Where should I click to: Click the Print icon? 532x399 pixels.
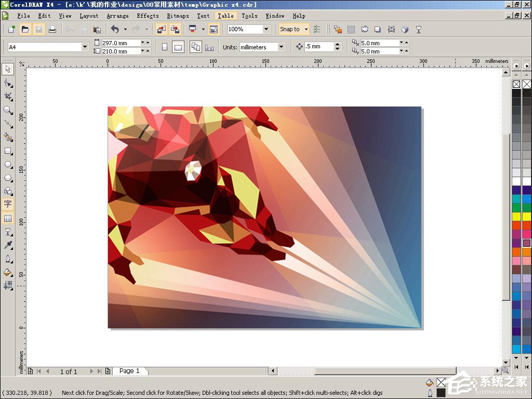point(52,30)
